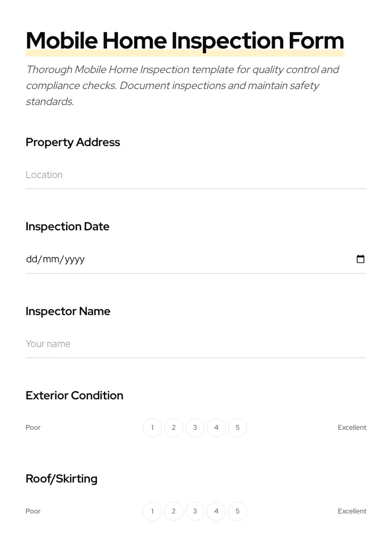Click the Excellent label under Exterior Condition

352,427
